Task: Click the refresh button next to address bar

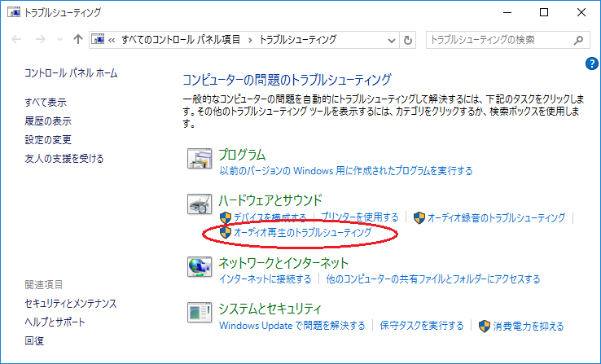Action: (x=408, y=40)
